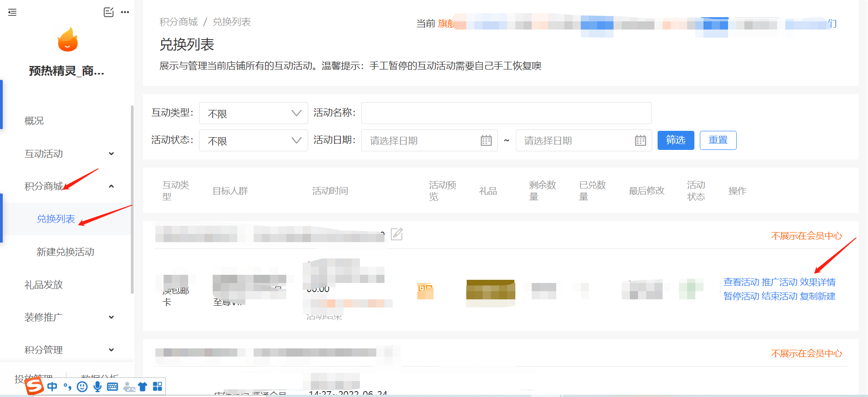Open calendar icon in end date field
The image size is (868, 397).
(640, 140)
